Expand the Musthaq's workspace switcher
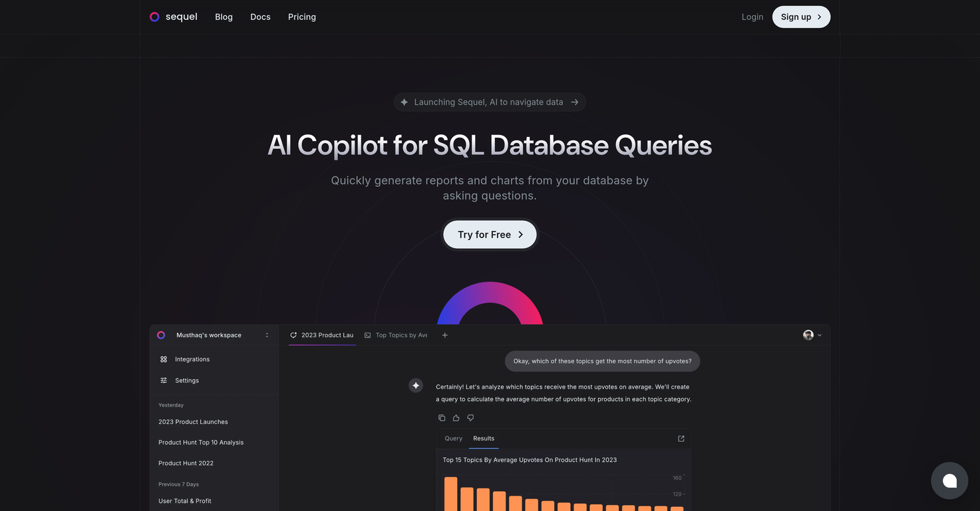 point(214,335)
